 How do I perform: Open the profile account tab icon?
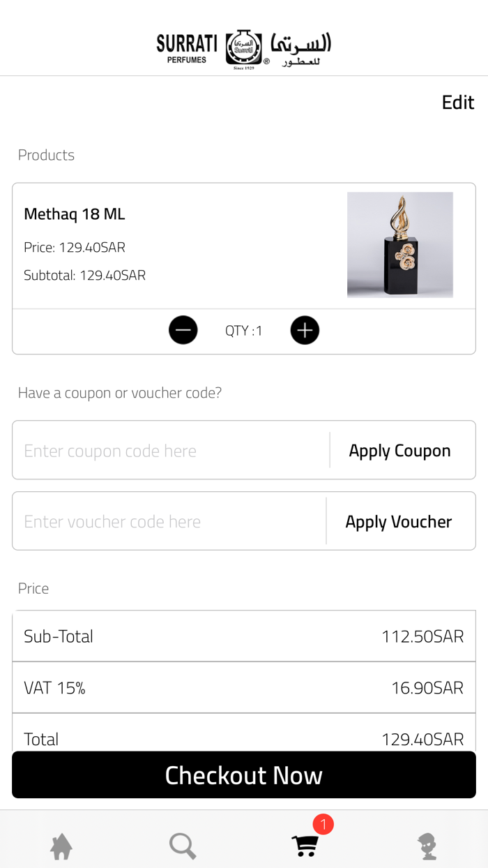[427, 846]
